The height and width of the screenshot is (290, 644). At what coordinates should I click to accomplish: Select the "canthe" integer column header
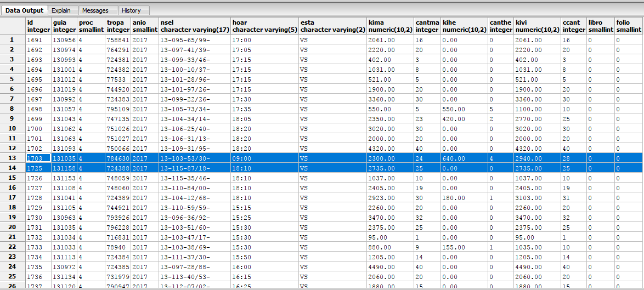click(x=500, y=26)
